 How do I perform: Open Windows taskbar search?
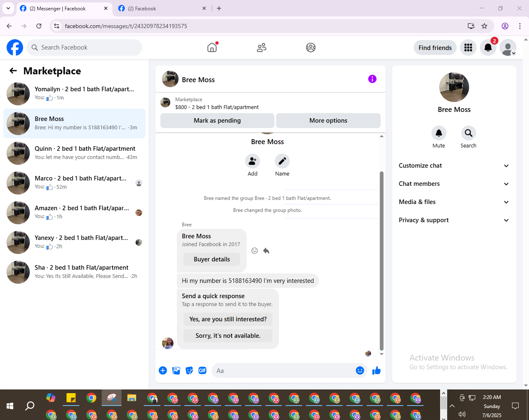tap(30, 406)
